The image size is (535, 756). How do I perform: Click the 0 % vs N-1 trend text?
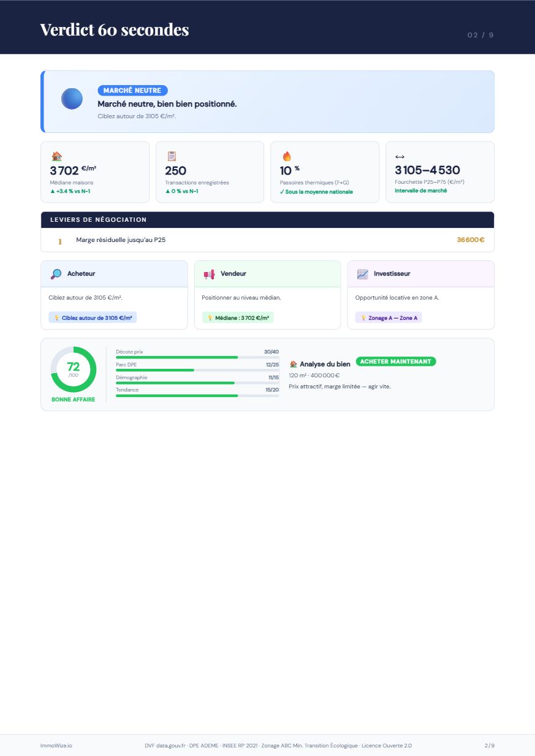click(181, 191)
